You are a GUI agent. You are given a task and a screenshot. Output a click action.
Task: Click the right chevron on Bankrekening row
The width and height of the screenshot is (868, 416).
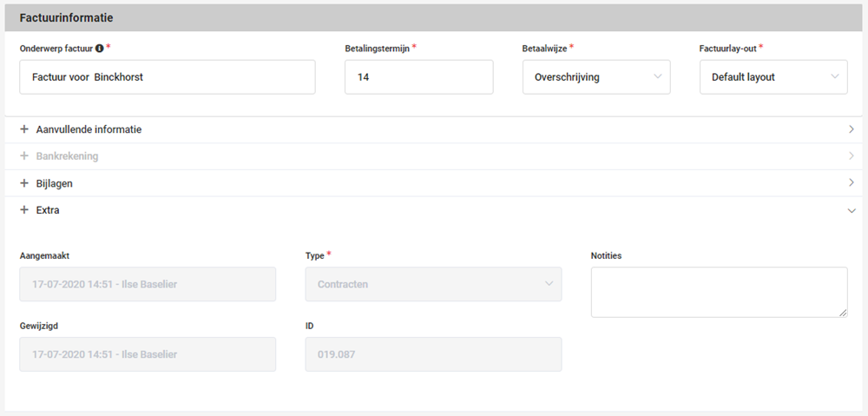pos(852,155)
